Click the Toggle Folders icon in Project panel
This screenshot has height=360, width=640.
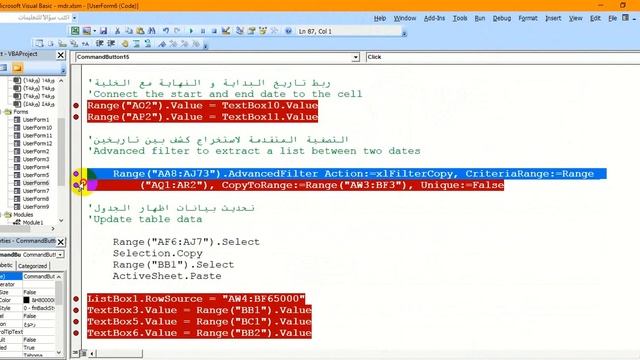pos(17,68)
